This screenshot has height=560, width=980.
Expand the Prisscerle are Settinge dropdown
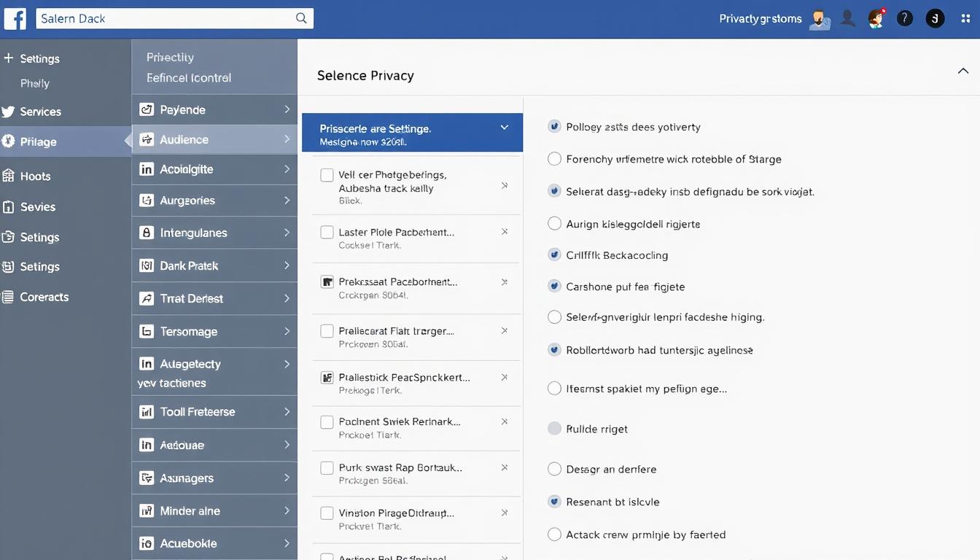click(x=504, y=128)
